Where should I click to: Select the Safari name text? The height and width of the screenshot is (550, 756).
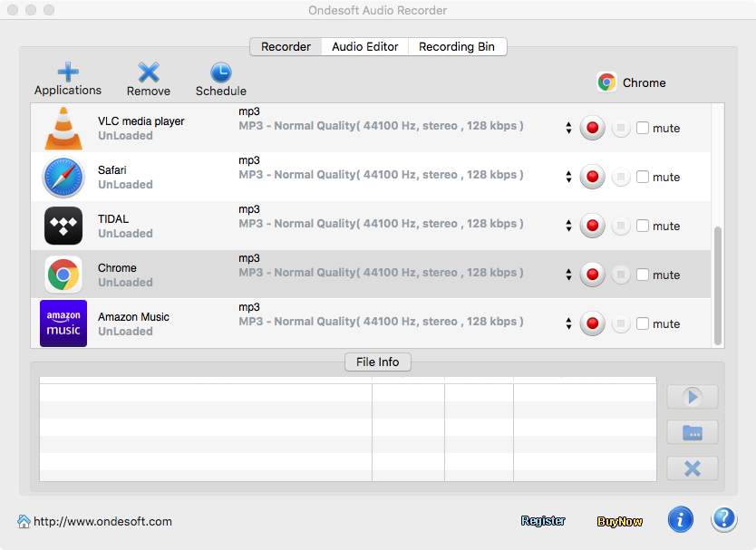click(x=111, y=170)
